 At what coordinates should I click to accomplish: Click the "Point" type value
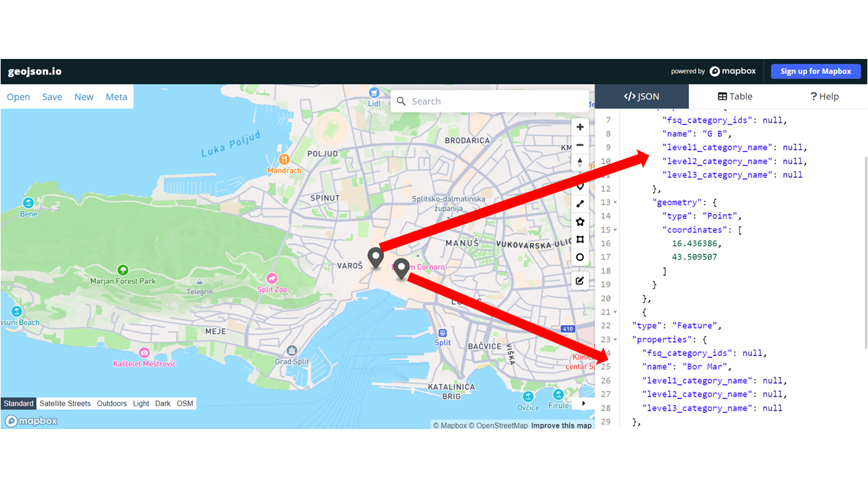719,216
